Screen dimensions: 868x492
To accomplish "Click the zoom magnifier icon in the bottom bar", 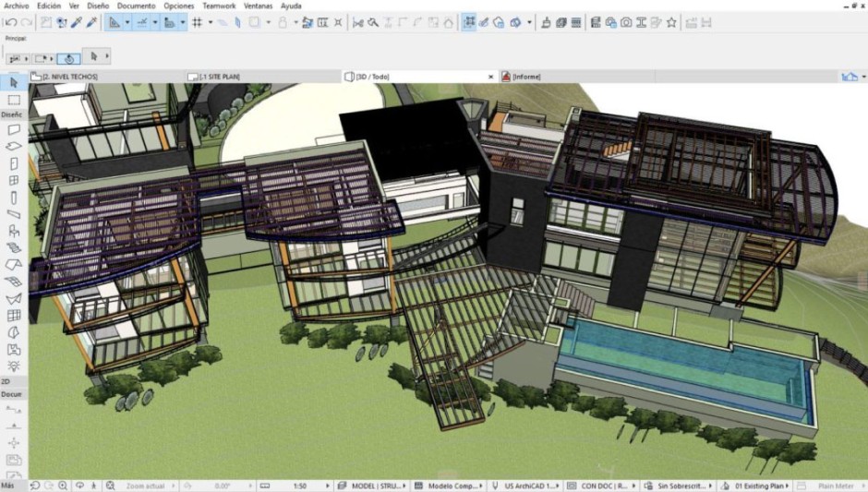I will click(x=63, y=486).
